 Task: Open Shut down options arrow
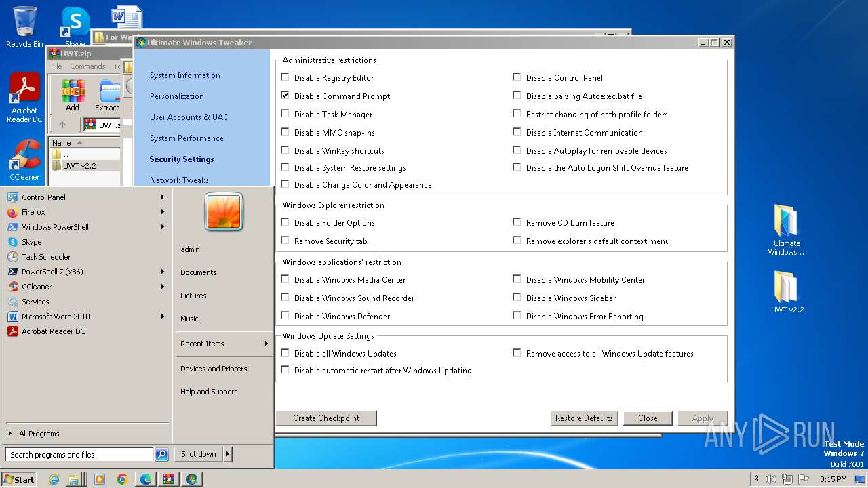point(227,455)
